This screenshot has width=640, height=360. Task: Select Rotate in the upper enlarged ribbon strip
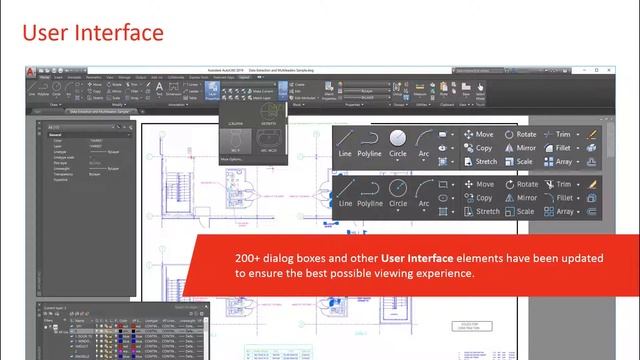click(520, 134)
